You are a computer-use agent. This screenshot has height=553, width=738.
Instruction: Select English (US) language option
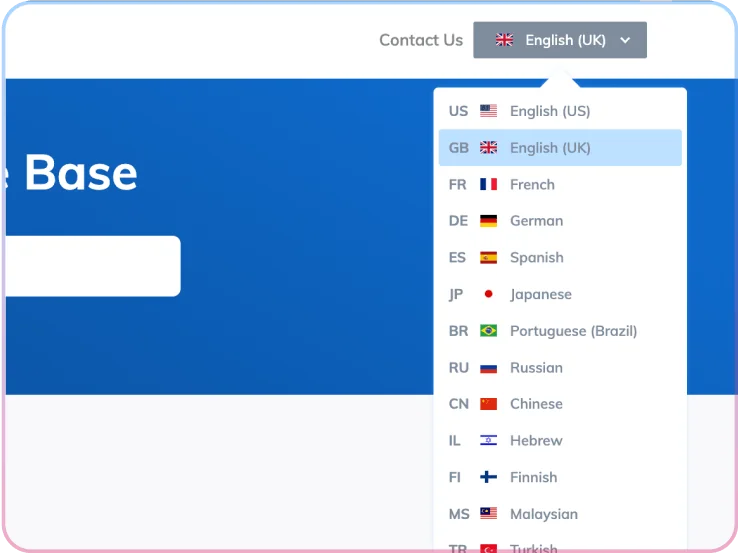point(560,111)
